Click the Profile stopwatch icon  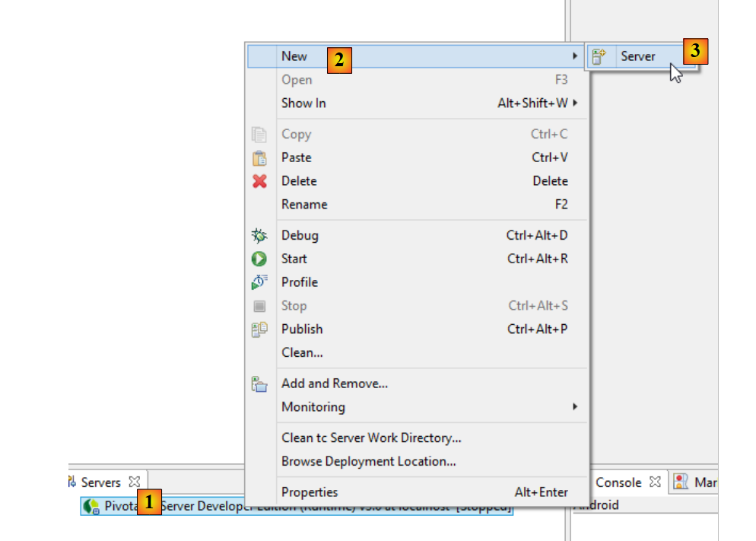259,282
